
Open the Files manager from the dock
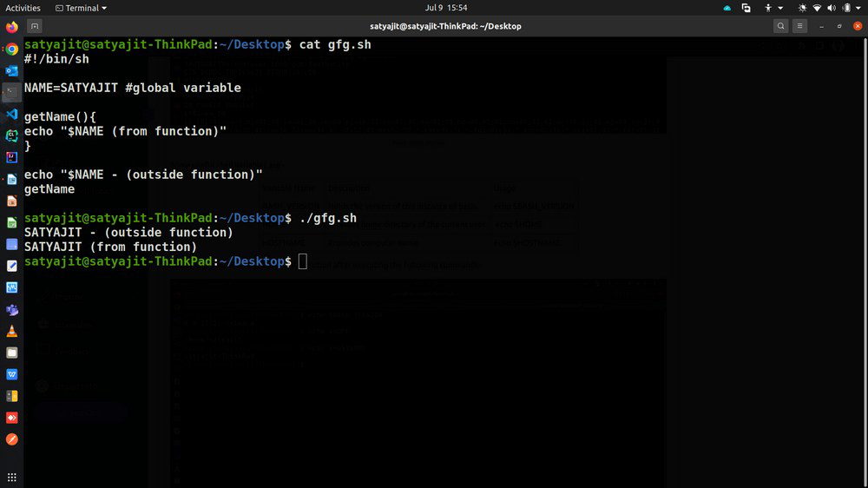click(11, 353)
